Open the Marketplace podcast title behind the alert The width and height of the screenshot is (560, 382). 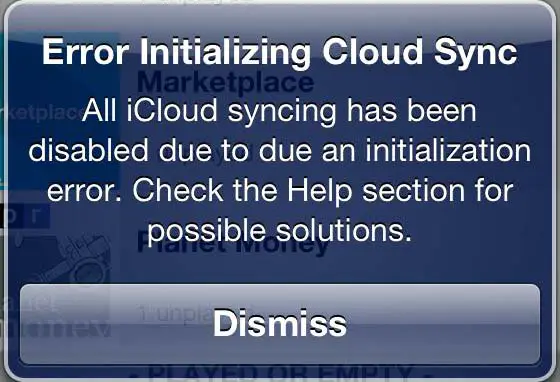pos(225,83)
